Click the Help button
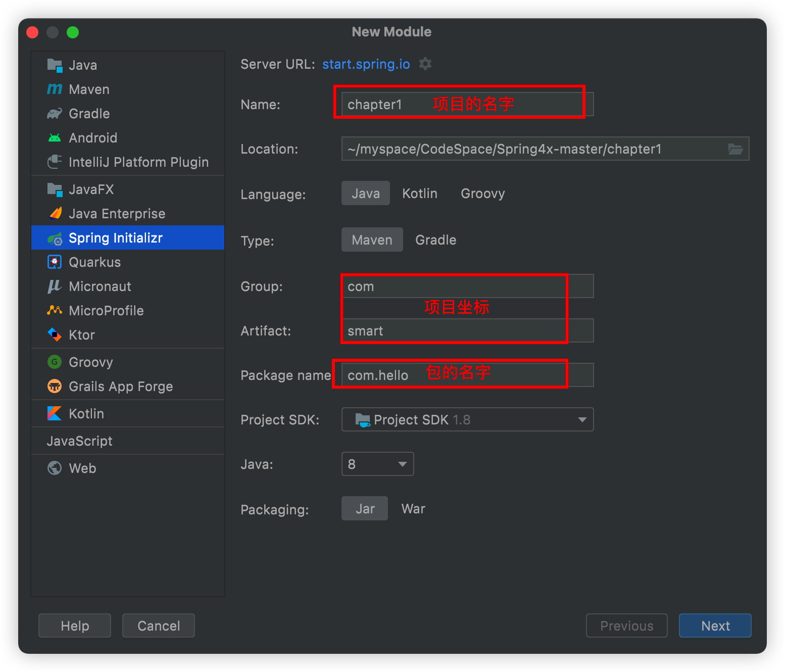The image size is (785, 672). [x=75, y=626]
